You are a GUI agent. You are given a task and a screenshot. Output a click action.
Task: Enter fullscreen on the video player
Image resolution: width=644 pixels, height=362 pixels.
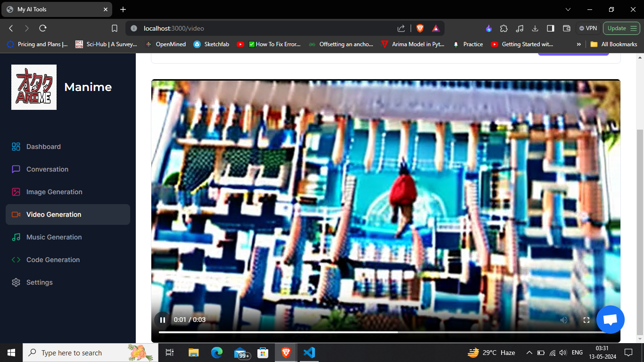click(586, 320)
